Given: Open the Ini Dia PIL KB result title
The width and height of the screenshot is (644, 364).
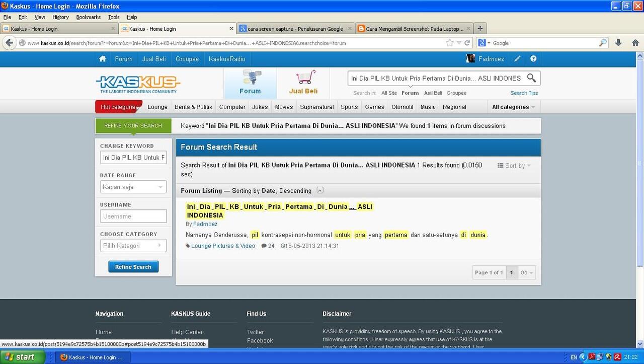Looking at the screenshot, I should point(280,211).
